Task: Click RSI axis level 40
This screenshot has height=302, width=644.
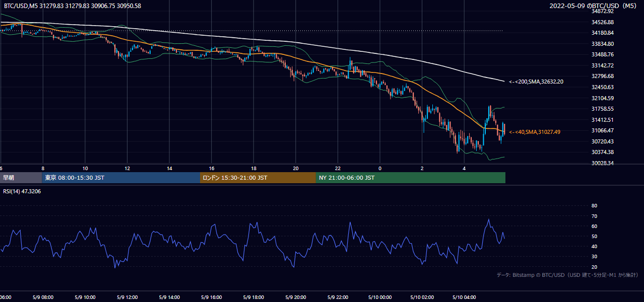Action: 594,247
